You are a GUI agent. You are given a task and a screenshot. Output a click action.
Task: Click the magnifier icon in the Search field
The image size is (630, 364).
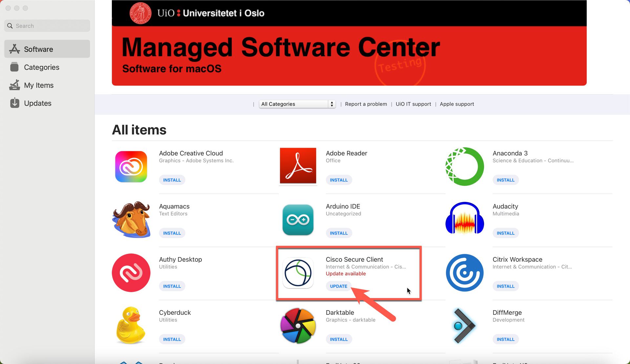pyautogui.click(x=10, y=26)
